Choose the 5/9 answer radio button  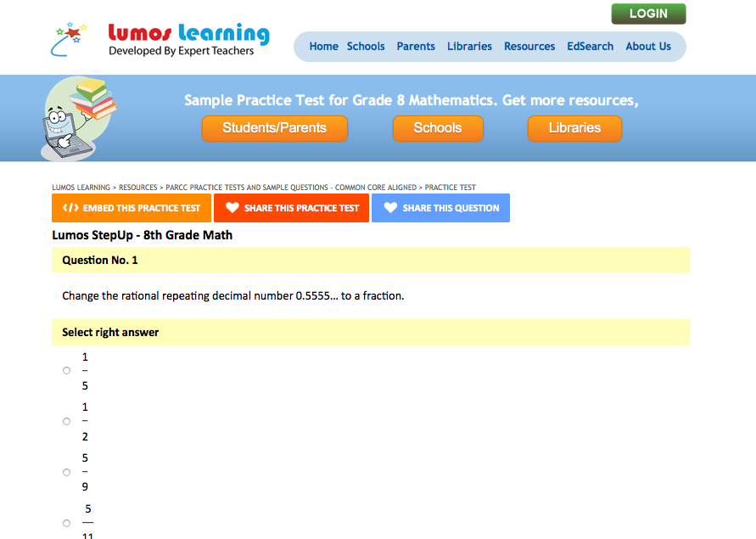pos(66,473)
